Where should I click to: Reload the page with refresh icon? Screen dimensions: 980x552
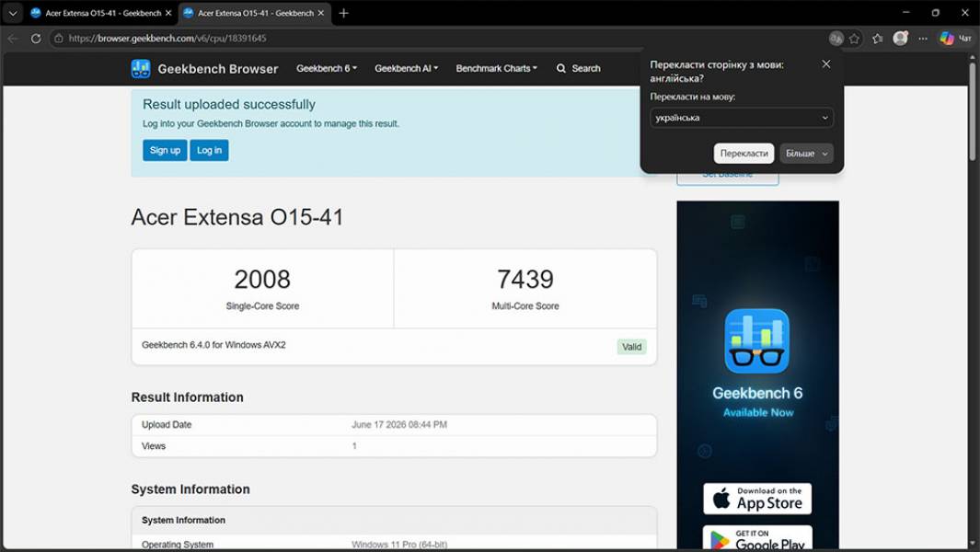(x=36, y=39)
